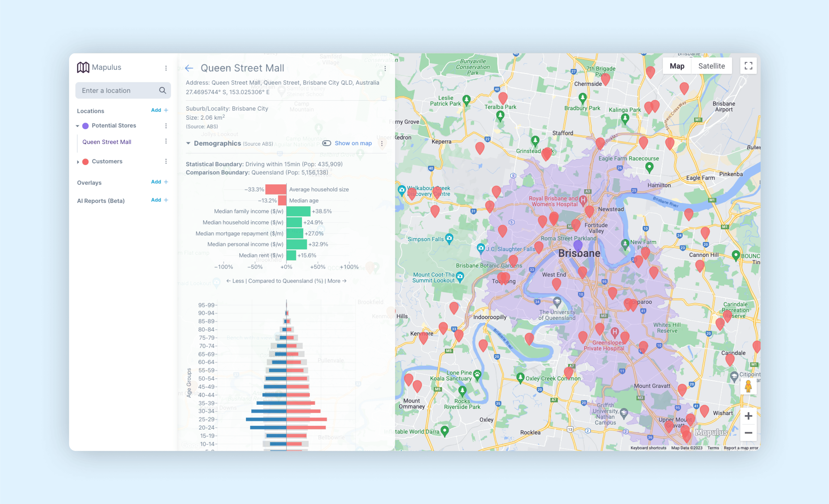Click the Mount Coot-Tha Summit Lookout marker
829x504 pixels.
pos(459,277)
